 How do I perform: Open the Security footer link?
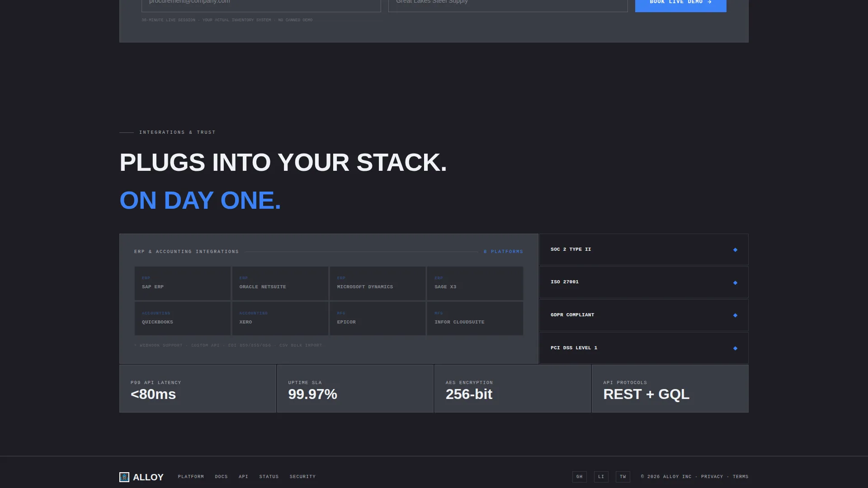(302, 477)
